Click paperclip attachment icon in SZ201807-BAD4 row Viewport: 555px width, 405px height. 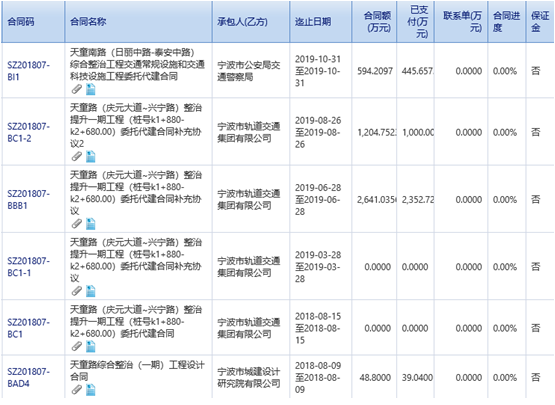tap(76, 390)
